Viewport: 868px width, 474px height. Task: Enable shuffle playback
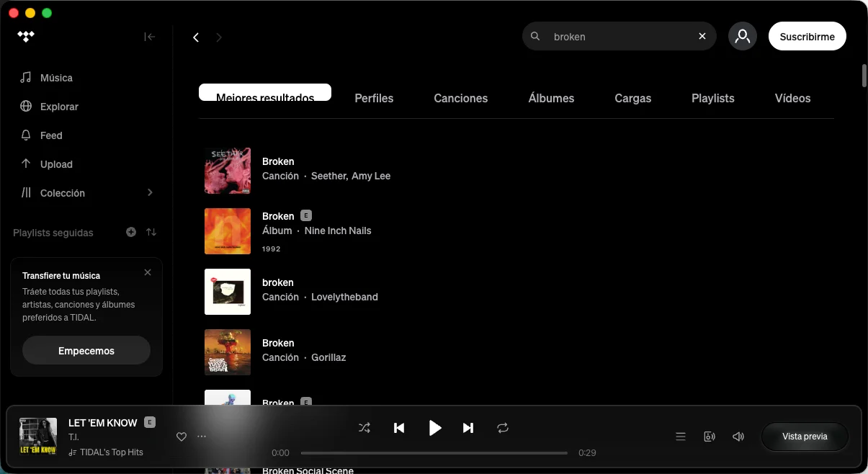364,427
